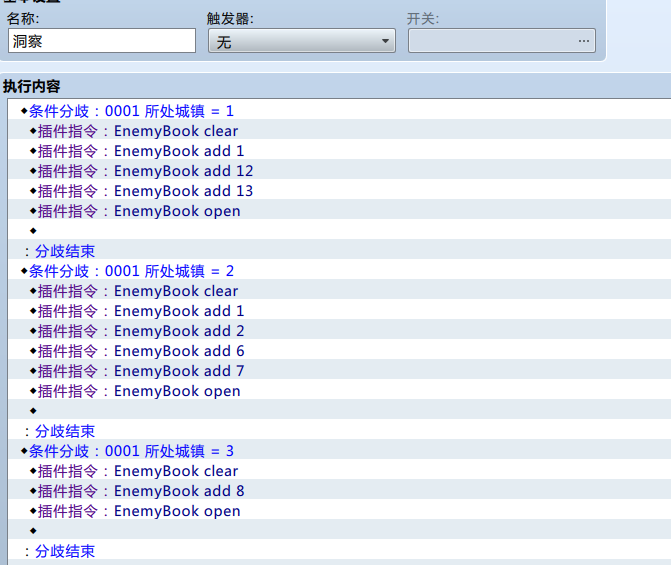Select the EnemyBook add 13 line

click(340, 191)
